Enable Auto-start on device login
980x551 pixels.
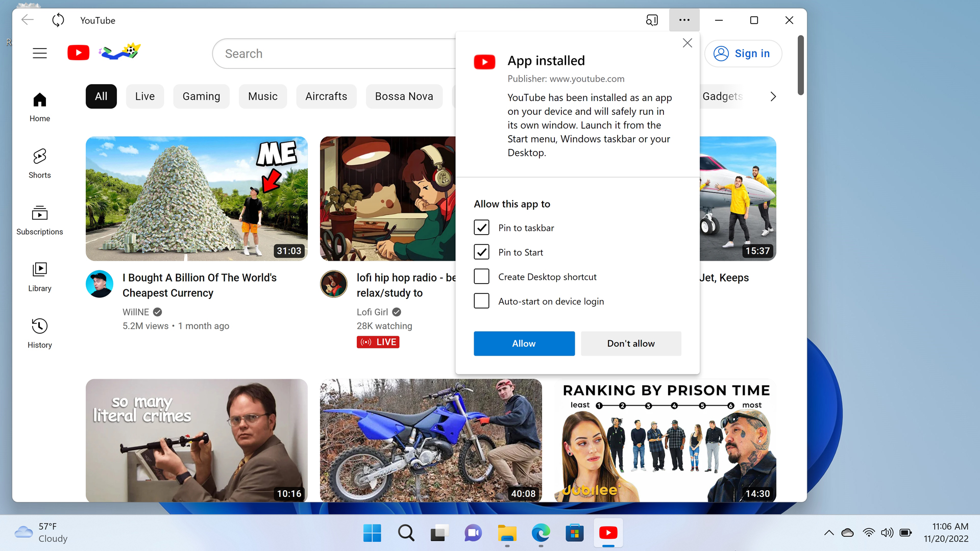coord(481,301)
